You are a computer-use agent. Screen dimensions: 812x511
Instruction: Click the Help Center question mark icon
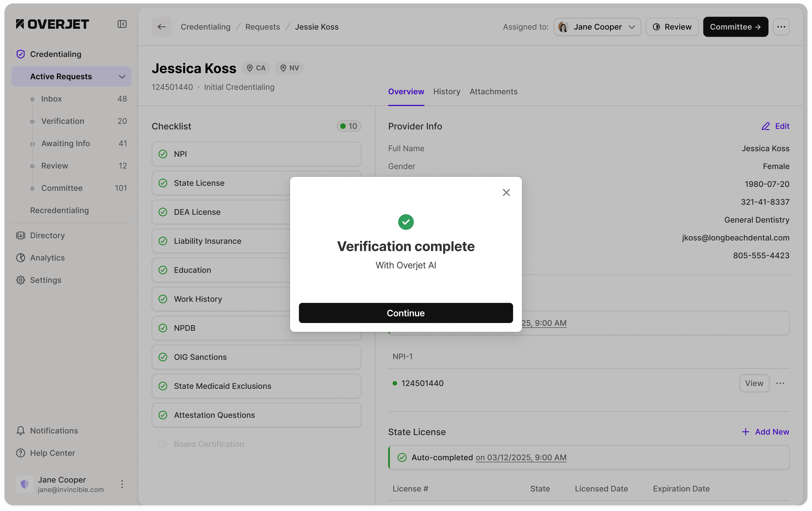tap(20, 453)
